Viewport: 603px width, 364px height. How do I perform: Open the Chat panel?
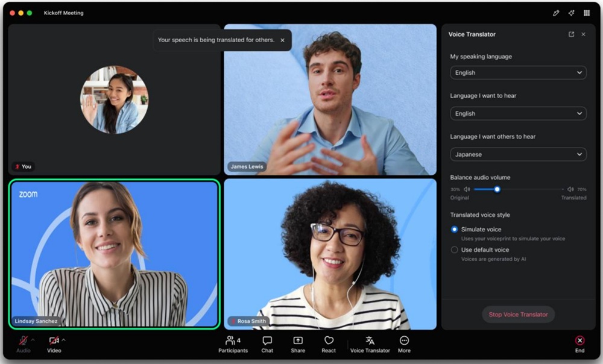267,344
